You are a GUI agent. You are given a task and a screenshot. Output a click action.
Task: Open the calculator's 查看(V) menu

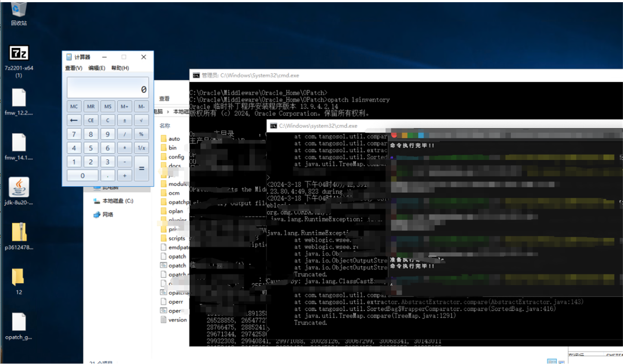pos(74,68)
